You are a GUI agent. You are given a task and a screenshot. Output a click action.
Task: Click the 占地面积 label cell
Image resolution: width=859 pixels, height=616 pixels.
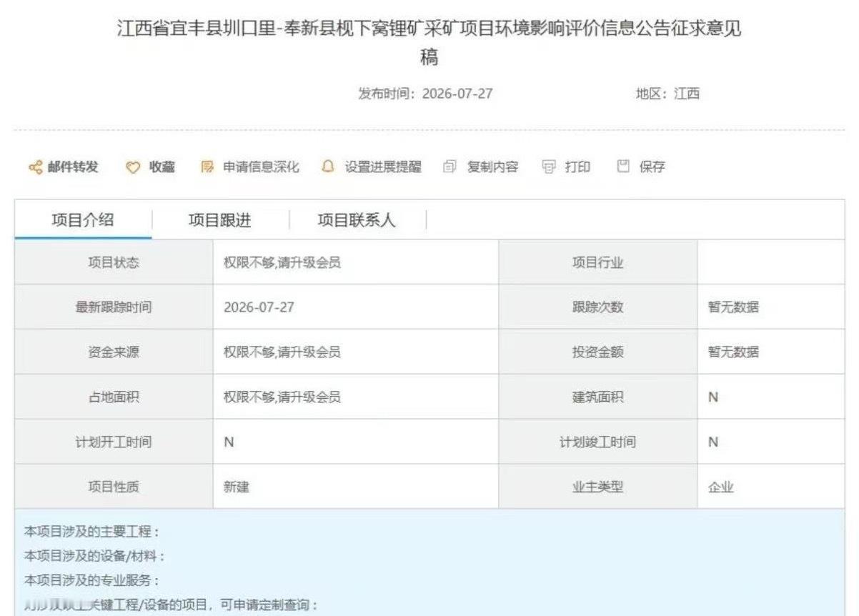[x=114, y=397]
